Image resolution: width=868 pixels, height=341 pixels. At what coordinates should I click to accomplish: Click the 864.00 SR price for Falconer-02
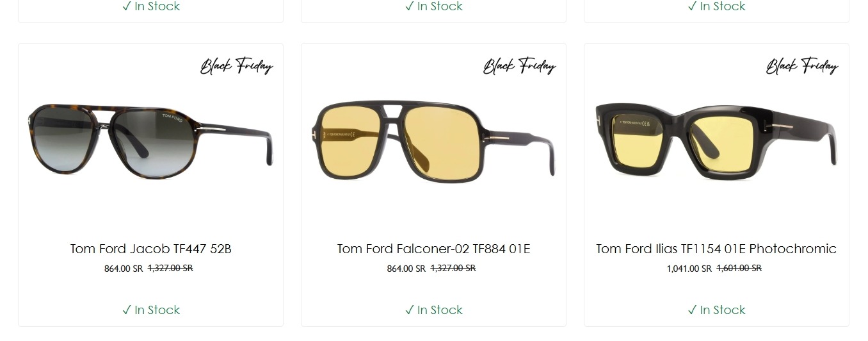406,269
